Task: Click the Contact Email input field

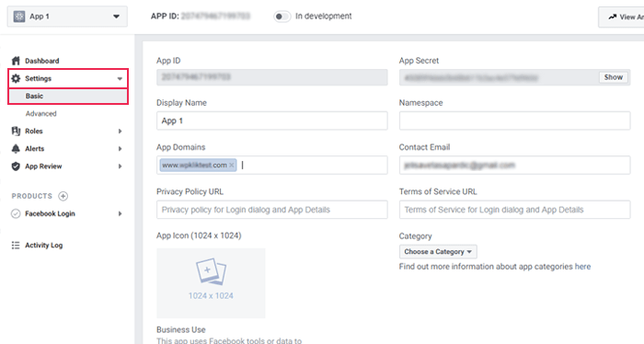Action: [514, 165]
